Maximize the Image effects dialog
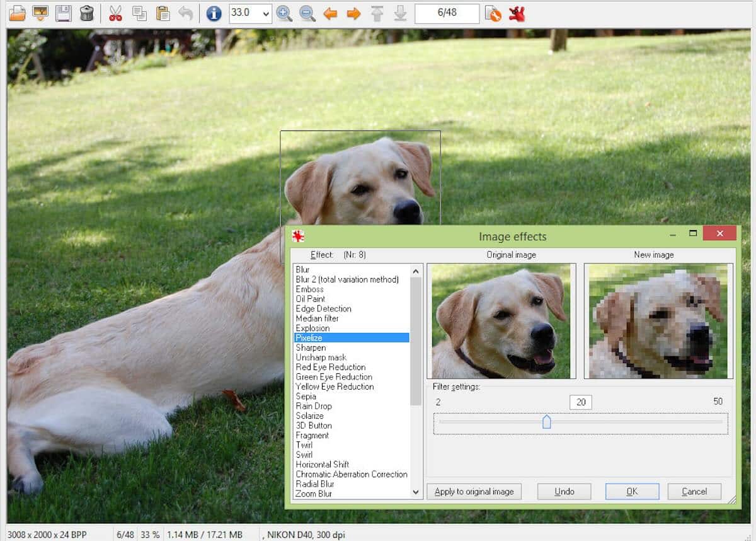 [693, 233]
